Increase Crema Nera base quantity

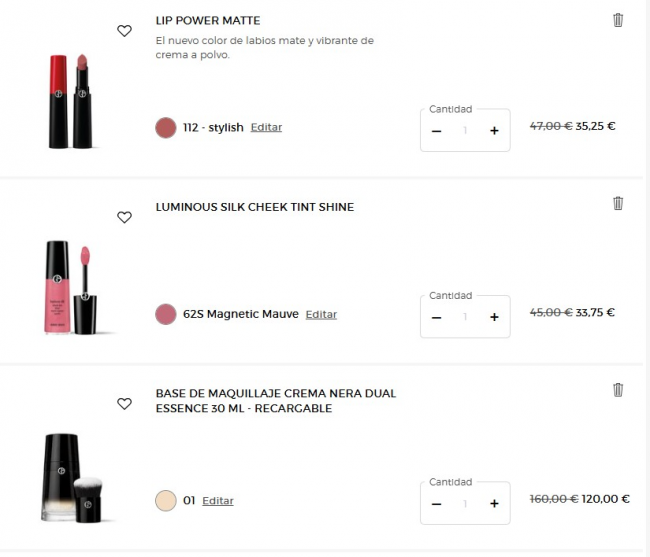(x=494, y=504)
